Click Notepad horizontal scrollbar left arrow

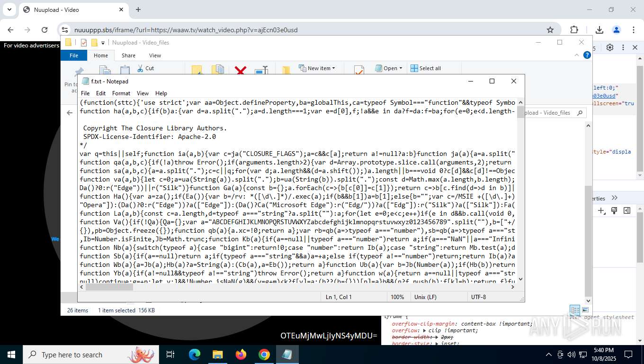coord(82,287)
